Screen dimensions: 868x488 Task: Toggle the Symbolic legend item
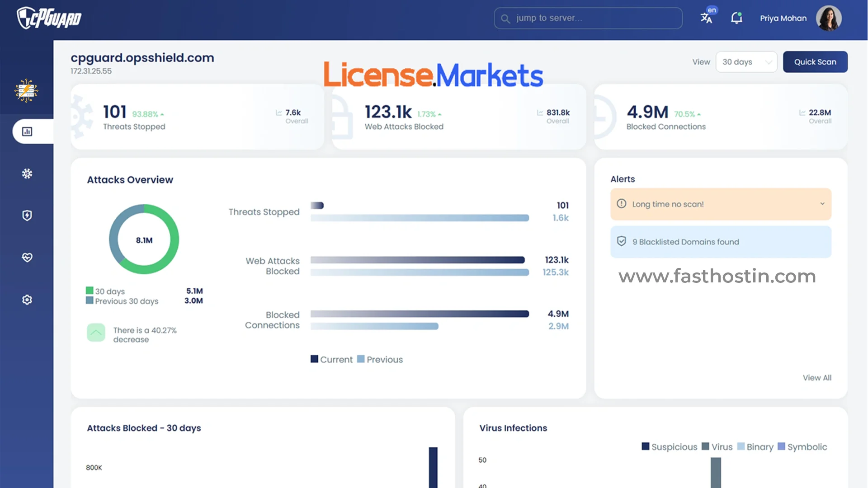(x=802, y=447)
